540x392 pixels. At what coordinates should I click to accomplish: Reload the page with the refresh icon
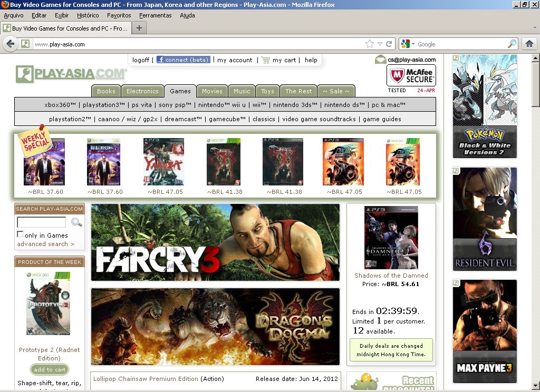pyautogui.click(x=389, y=44)
